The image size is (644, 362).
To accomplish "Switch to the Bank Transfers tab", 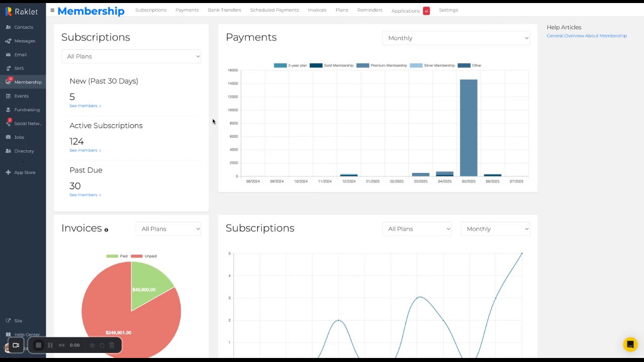I will tap(224, 10).
